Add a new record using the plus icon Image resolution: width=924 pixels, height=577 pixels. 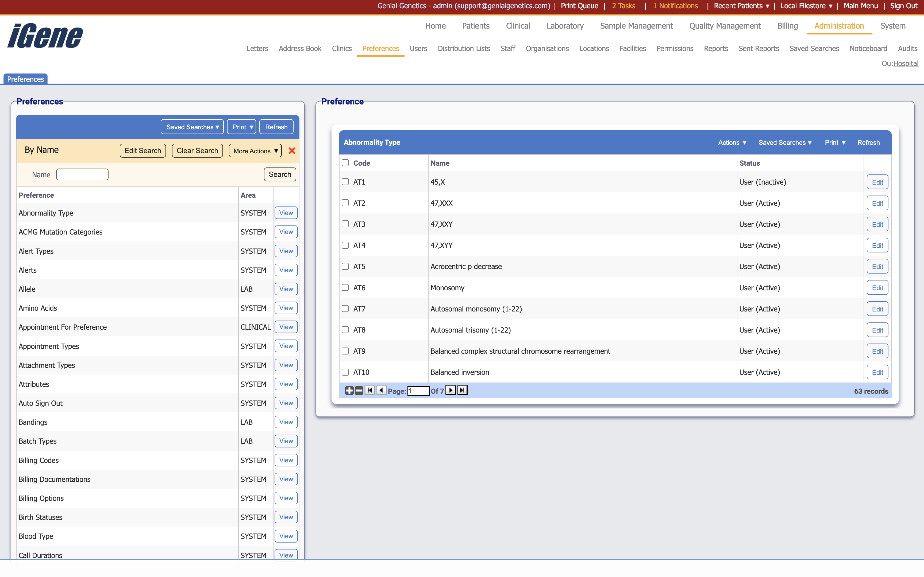pyautogui.click(x=349, y=390)
